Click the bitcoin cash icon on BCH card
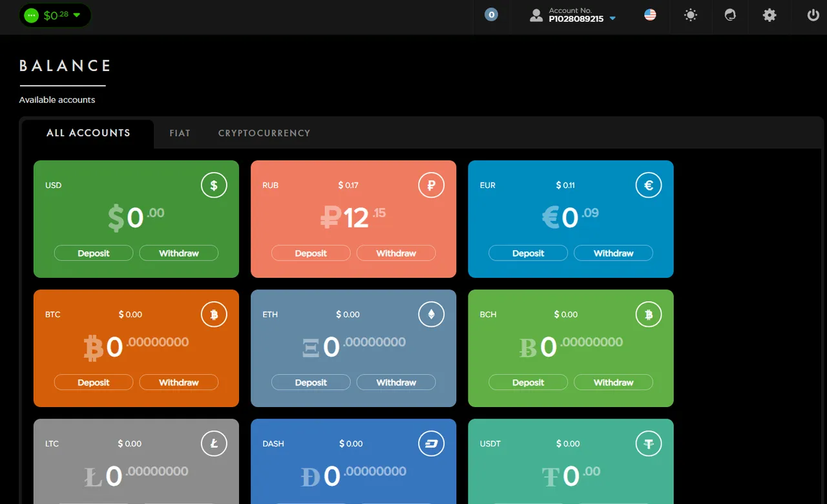The height and width of the screenshot is (504, 827). (x=649, y=315)
